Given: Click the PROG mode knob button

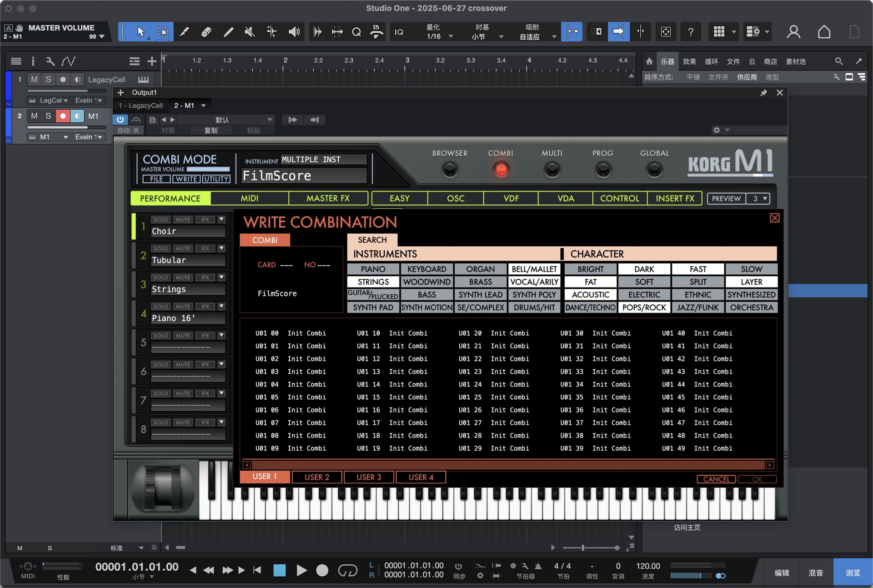Looking at the screenshot, I should pyautogui.click(x=603, y=169).
